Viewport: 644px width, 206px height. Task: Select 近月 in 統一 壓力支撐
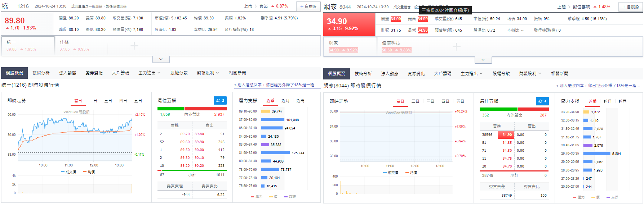(285, 101)
